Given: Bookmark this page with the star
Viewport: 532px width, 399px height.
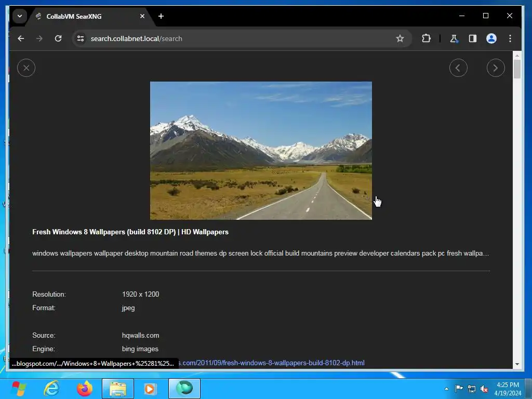Looking at the screenshot, I should pos(400,38).
